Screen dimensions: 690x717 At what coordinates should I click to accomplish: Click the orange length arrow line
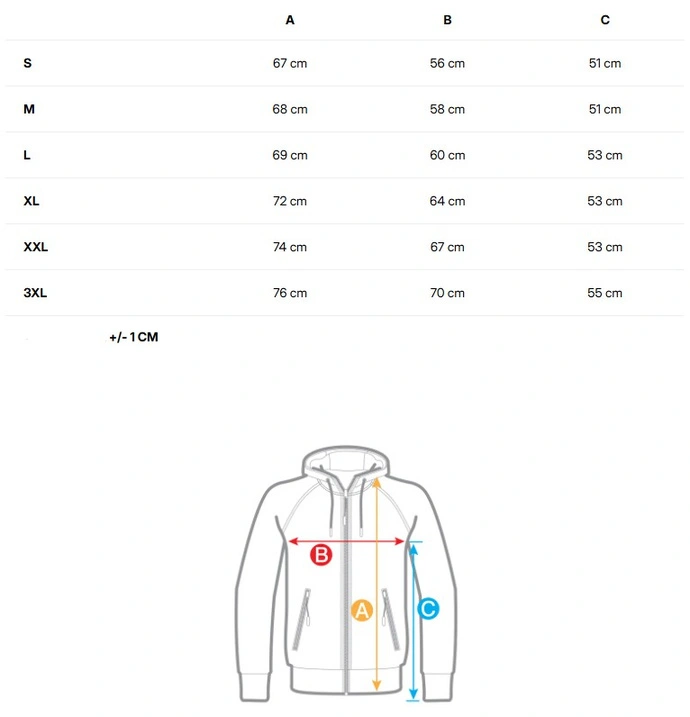[376, 584]
